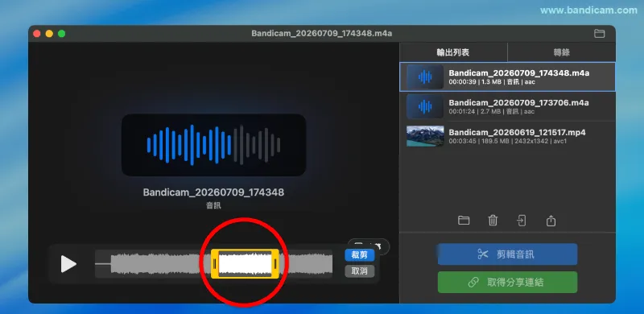Screen dimensions: 644x314
Task: Select Bandicam_20260709_174348.m4a in output list
Action: [x=507, y=76]
